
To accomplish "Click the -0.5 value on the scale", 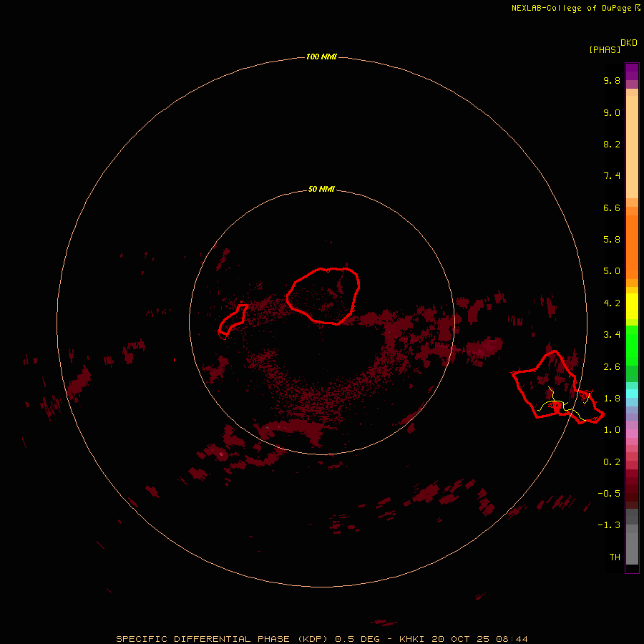I will 609,493.
